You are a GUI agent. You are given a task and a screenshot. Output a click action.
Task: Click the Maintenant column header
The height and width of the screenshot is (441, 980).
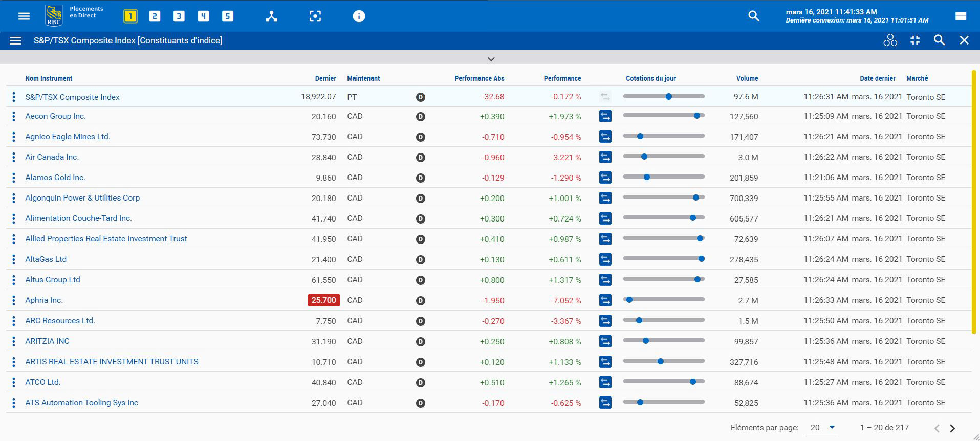(x=363, y=78)
